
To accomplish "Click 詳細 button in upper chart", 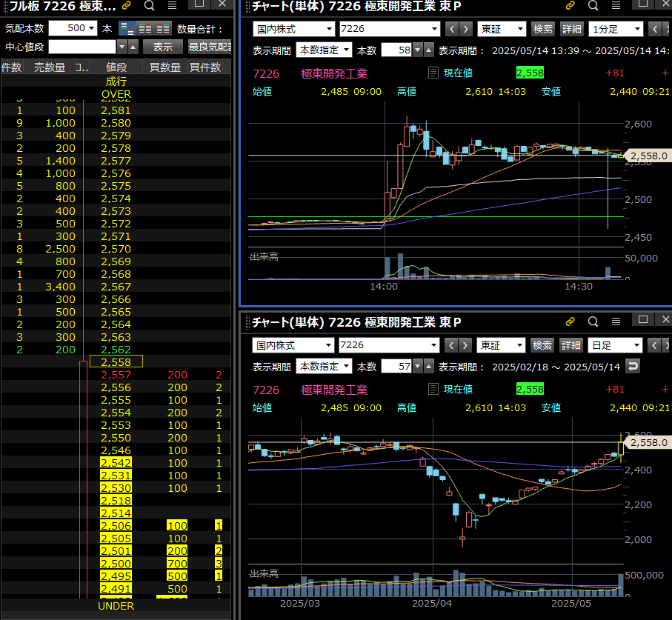I will pyautogui.click(x=572, y=29).
